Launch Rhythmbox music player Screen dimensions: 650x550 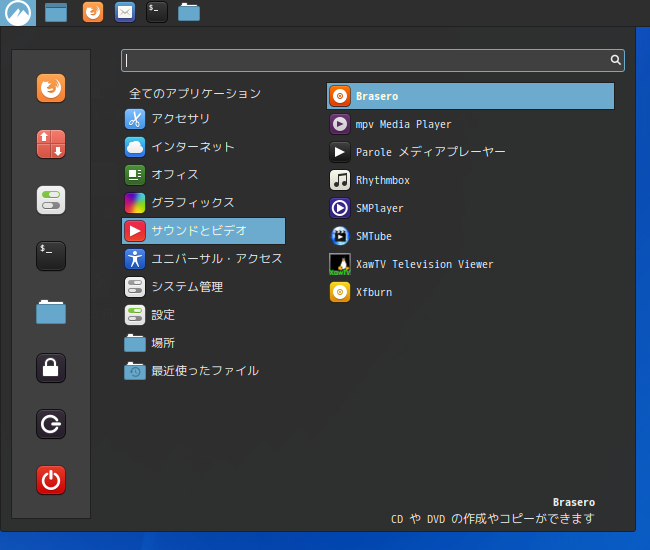tap(471, 180)
